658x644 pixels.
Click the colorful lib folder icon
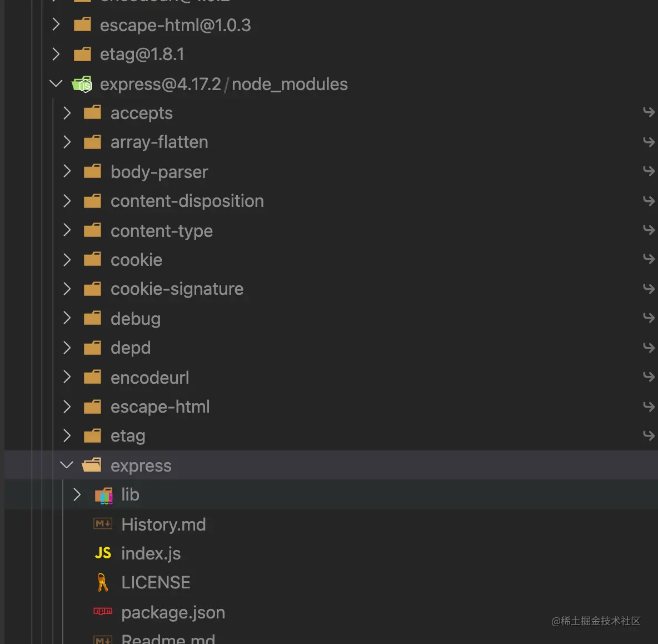coord(103,495)
